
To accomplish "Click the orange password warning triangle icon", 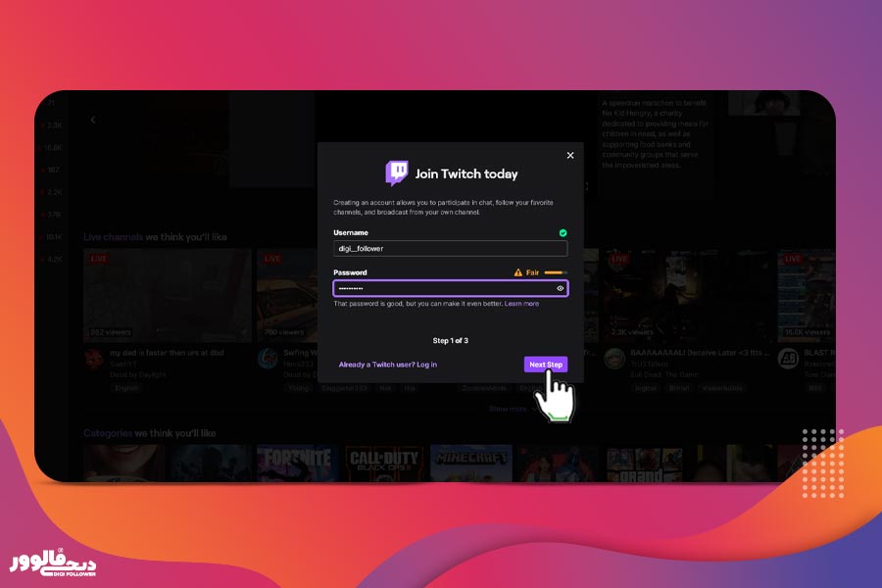I will pyautogui.click(x=518, y=272).
